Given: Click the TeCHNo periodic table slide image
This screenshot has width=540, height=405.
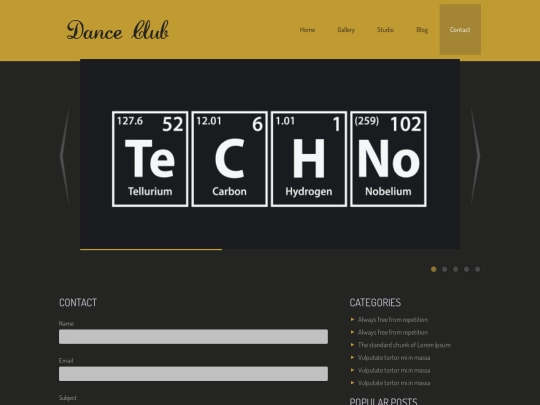Looking at the screenshot, I should [270, 154].
